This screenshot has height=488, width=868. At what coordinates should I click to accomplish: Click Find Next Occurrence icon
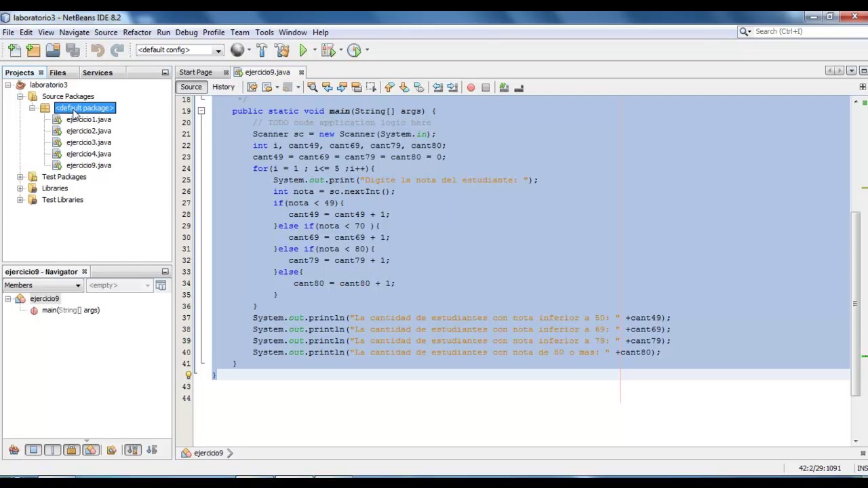[x=342, y=87]
